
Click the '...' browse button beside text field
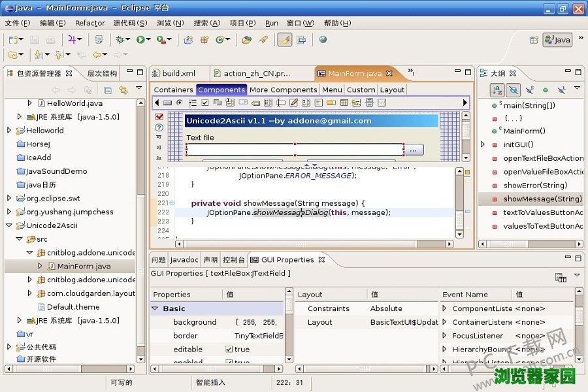(x=413, y=150)
